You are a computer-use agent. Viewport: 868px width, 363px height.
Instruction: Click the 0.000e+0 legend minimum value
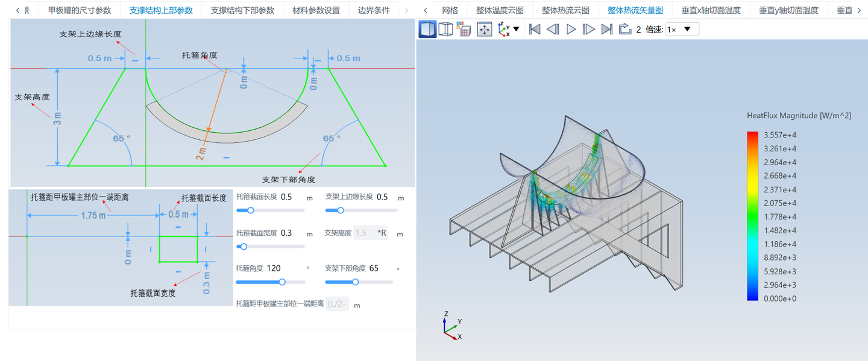[x=781, y=298]
